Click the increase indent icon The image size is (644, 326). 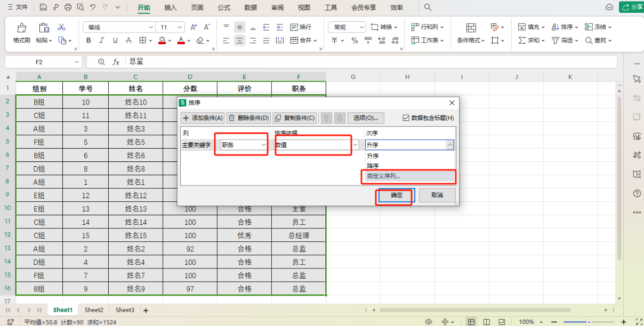tap(279, 27)
